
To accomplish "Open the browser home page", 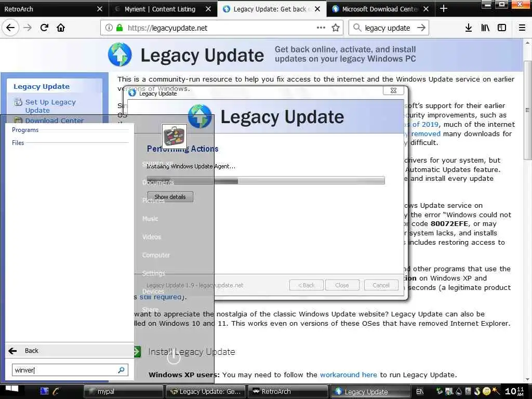I will click(x=61, y=28).
